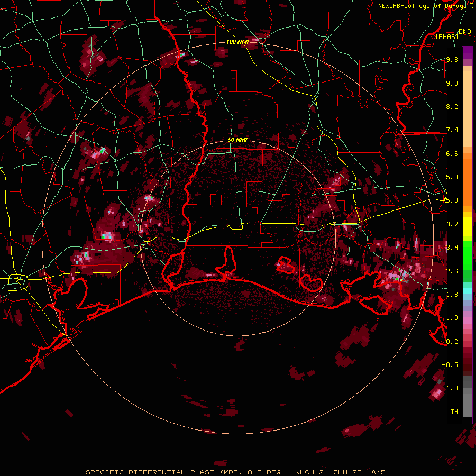Click the -1.3 value on the color scale
The width and height of the screenshot is (476, 476).
click(x=450, y=388)
